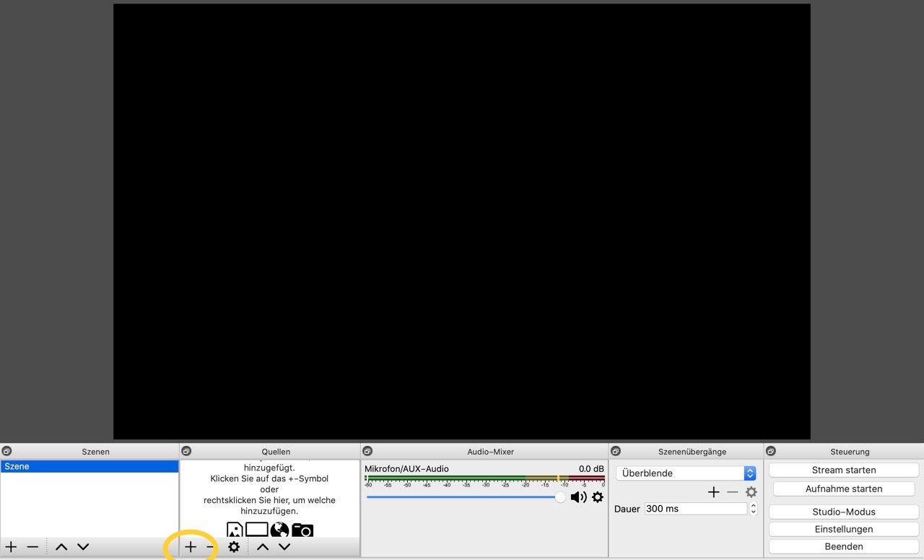The image size is (924, 560).
Task: Mute Mikrofon/AUX-Audio via speaker icon
Action: click(578, 497)
